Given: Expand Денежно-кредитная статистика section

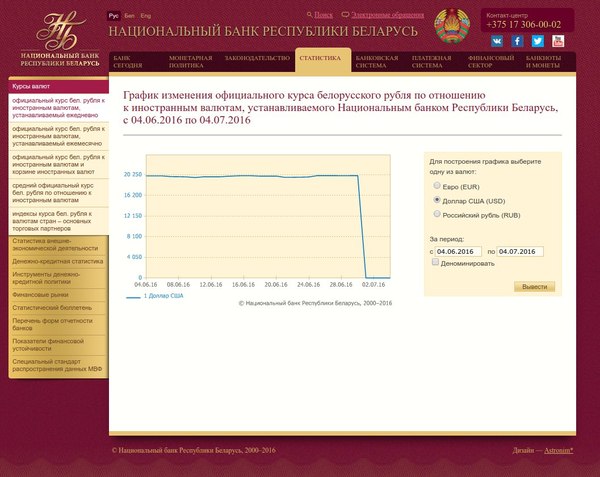Looking at the screenshot, I should click(57, 261).
